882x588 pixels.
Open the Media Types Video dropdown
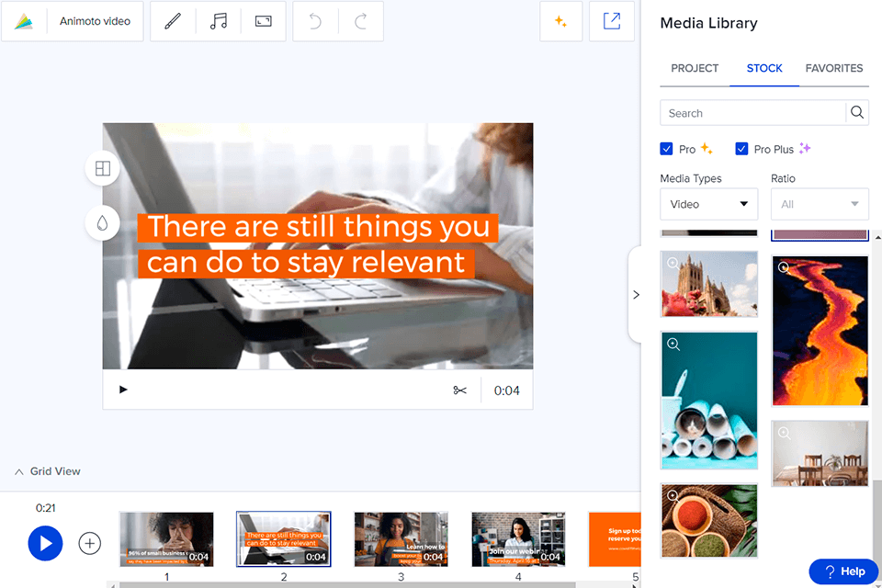coord(708,204)
